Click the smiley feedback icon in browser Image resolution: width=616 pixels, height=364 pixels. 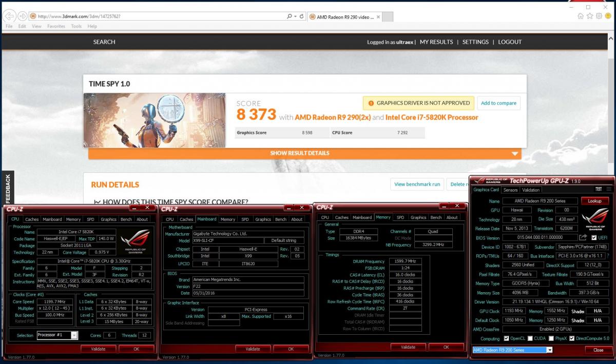coord(608,16)
